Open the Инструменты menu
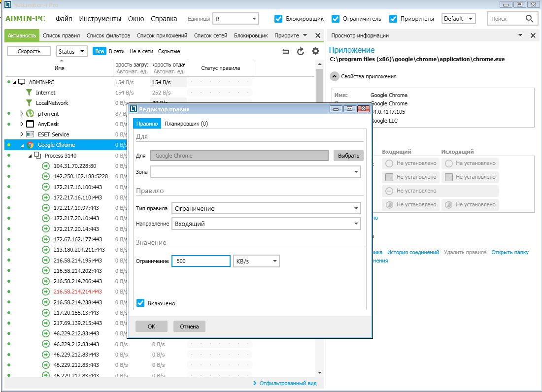 tap(100, 19)
